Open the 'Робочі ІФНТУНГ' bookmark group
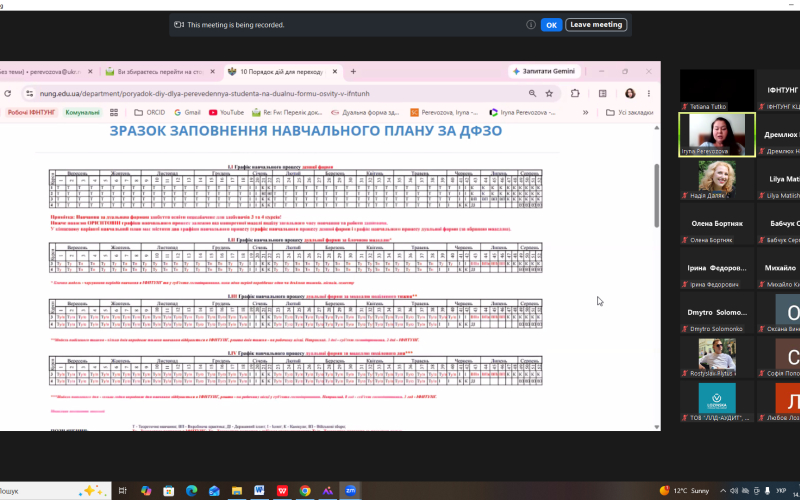Viewport: 800px width, 500px height. tap(31, 112)
